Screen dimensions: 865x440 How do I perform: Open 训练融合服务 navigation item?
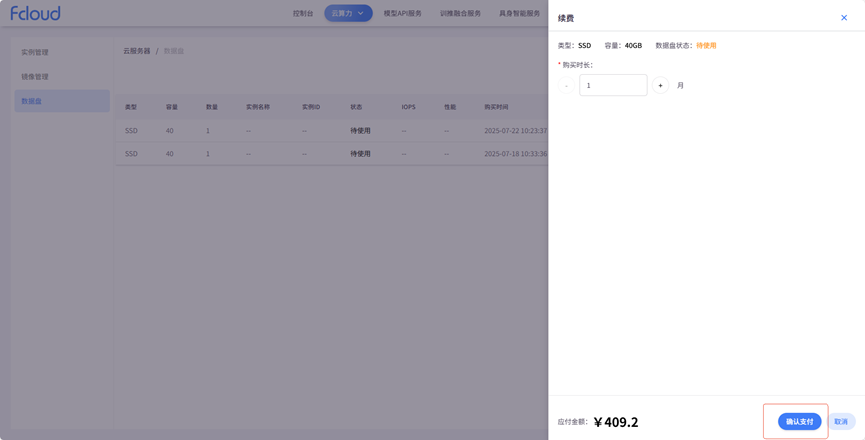(x=460, y=14)
